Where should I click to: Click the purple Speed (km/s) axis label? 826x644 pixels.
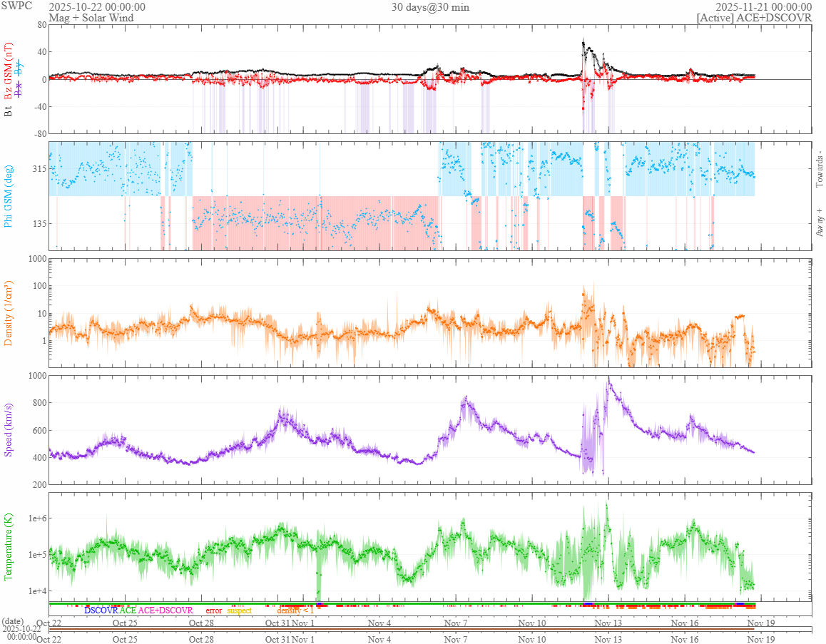click(x=8, y=429)
